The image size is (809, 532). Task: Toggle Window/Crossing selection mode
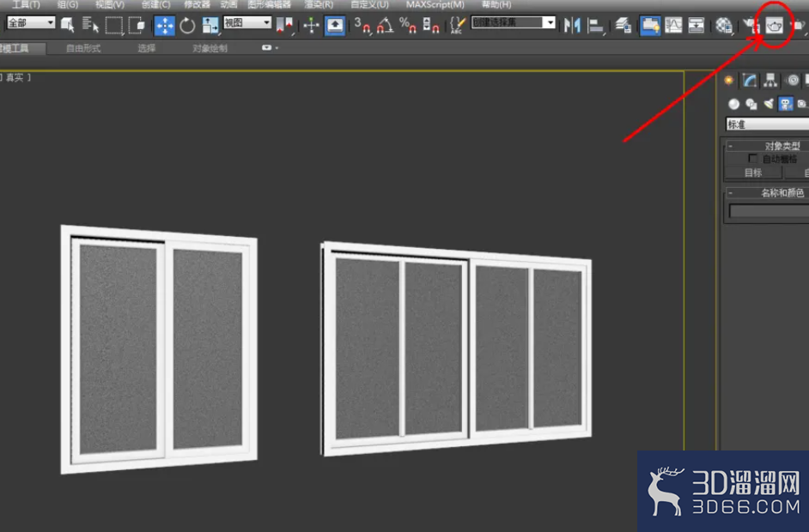pyautogui.click(x=137, y=25)
